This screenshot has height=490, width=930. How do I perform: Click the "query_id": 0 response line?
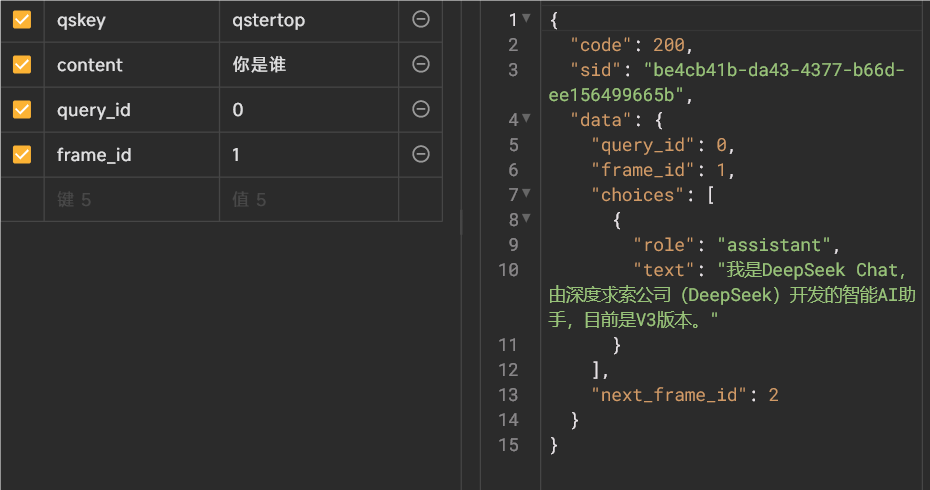[x=663, y=145]
